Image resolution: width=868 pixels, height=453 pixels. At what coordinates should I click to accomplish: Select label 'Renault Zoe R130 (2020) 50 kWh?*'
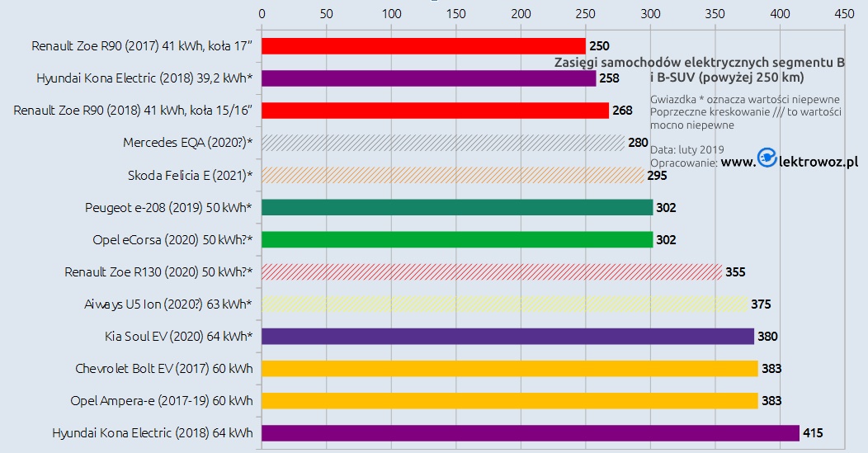(x=158, y=271)
